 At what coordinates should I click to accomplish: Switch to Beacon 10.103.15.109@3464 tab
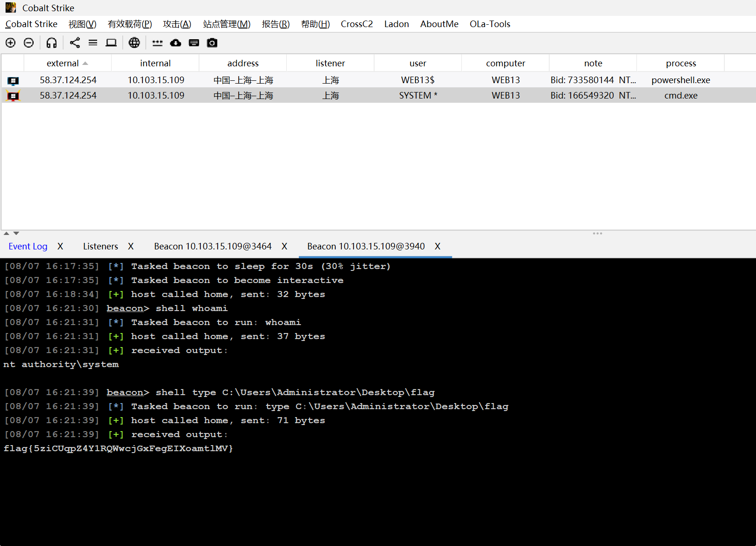[213, 246]
